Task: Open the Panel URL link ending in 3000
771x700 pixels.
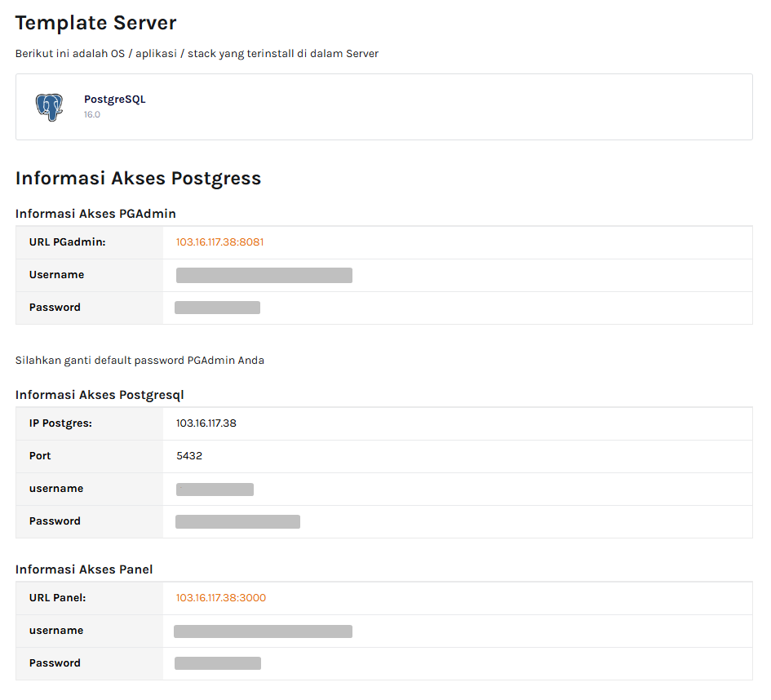Action: [220, 598]
